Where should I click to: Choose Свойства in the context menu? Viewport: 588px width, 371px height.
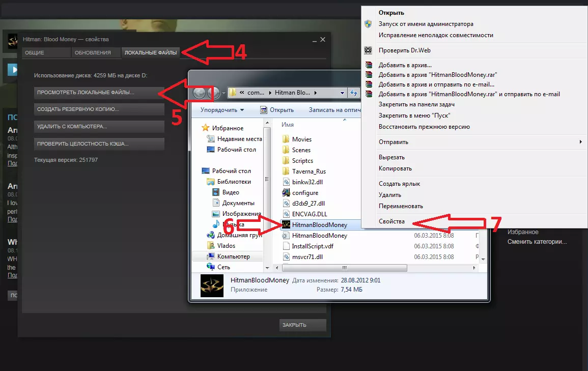coord(391,221)
